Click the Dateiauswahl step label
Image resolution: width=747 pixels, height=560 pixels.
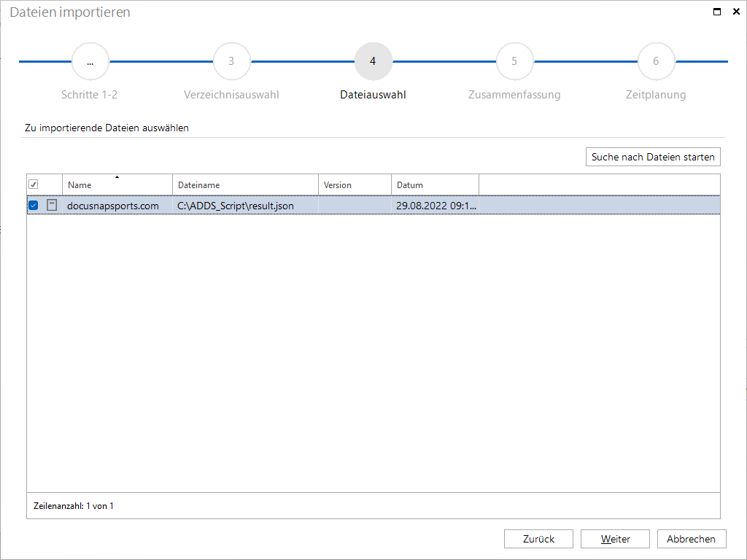coord(373,95)
